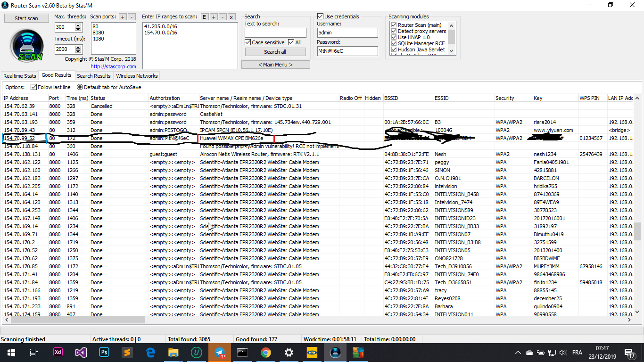The width and height of the screenshot is (644, 362).
Task: Increase Max. threads with up arrow
Action: [78, 25]
